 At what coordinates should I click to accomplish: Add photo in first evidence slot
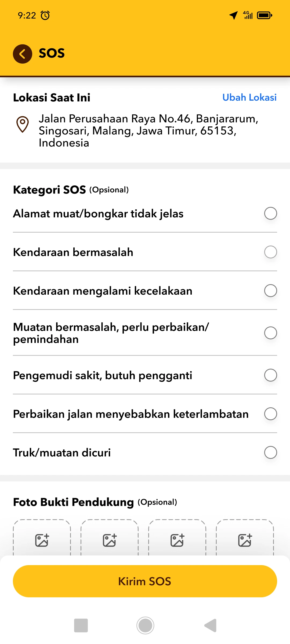(x=42, y=540)
